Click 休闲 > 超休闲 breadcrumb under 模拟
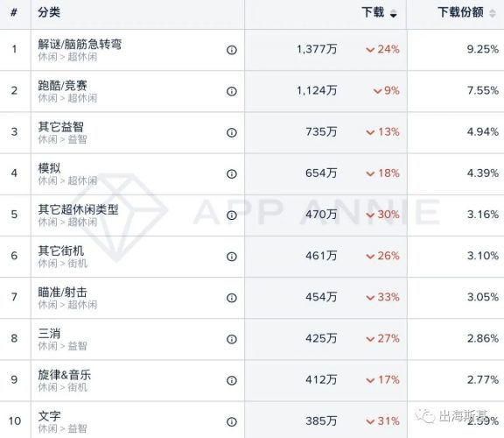 (67, 180)
